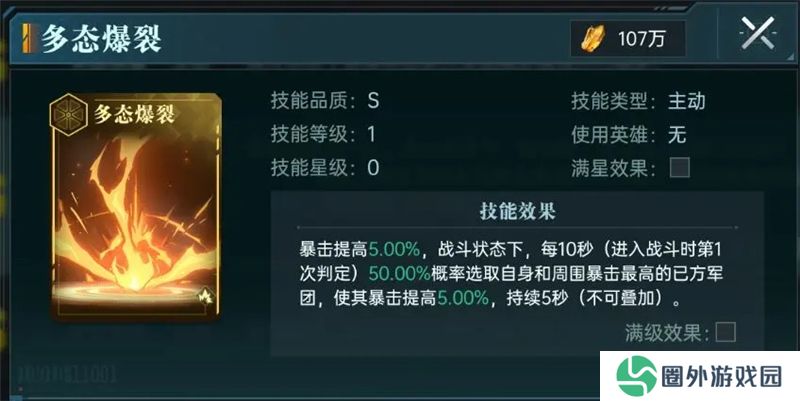Click the 多态爆裂 panel title text
The height and width of the screenshot is (401, 800).
(102, 39)
